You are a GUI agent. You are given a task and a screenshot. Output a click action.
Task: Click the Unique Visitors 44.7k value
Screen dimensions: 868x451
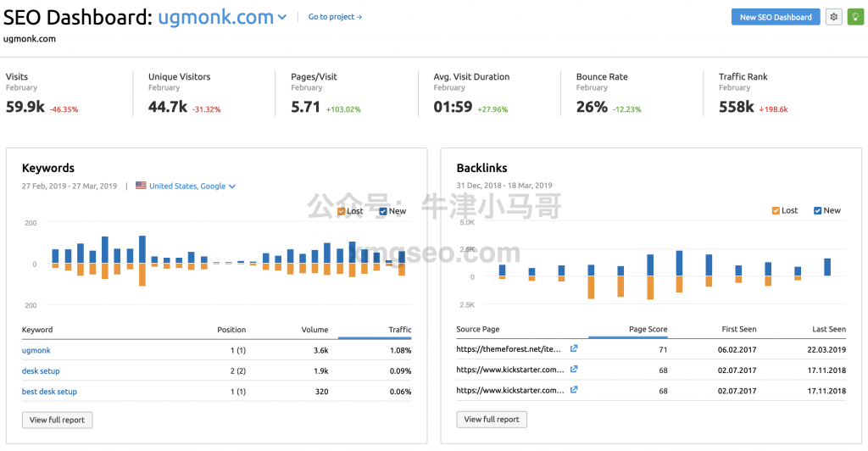168,107
